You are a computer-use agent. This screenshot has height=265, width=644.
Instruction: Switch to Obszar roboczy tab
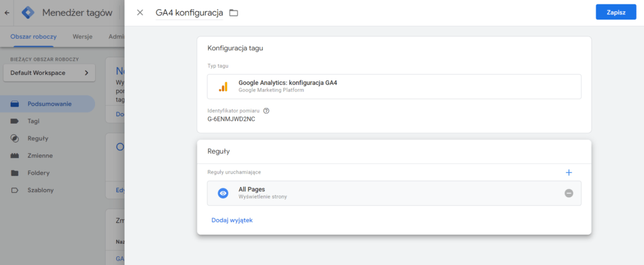click(34, 37)
